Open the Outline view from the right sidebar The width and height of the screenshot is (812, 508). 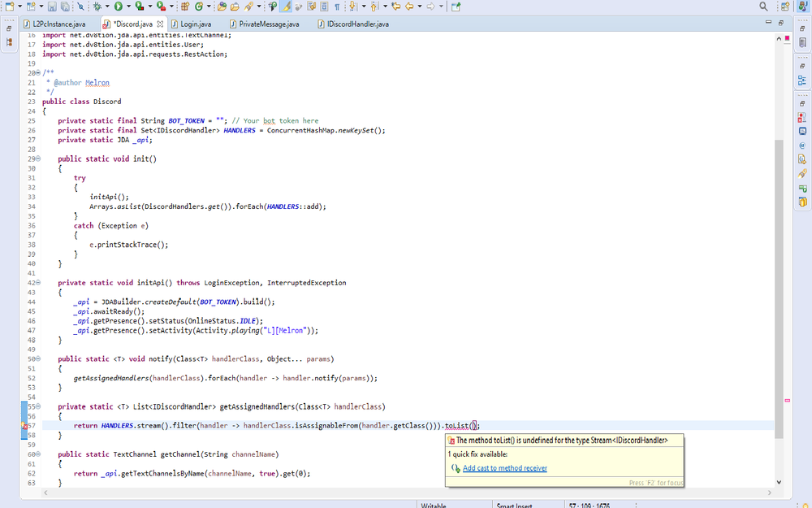pos(802,80)
